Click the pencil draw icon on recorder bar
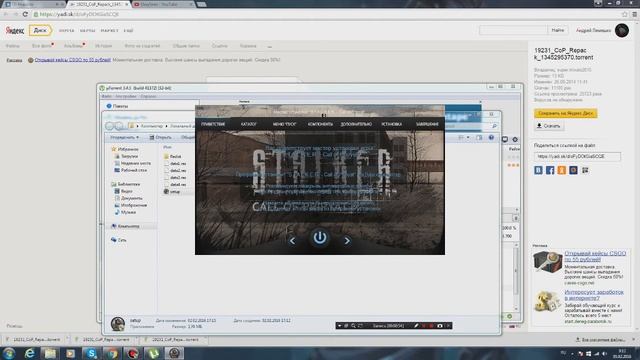The height and width of the screenshot is (360, 640). [x=416, y=326]
